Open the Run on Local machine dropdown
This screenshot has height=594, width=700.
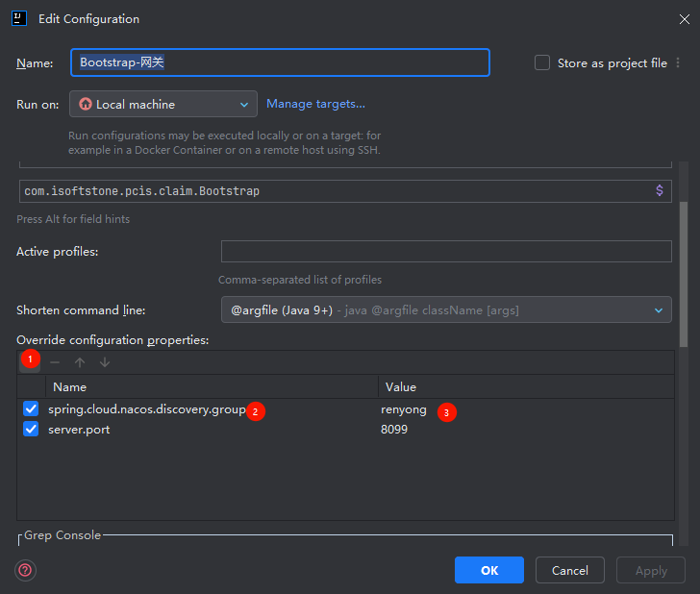point(163,104)
